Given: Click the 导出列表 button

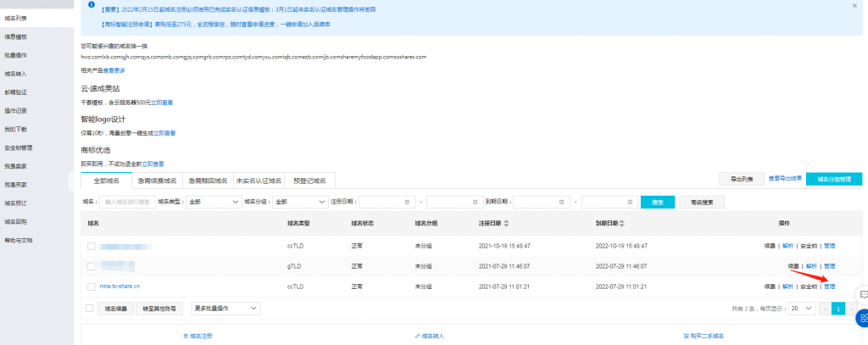Looking at the screenshot, I should click(741, 179).
